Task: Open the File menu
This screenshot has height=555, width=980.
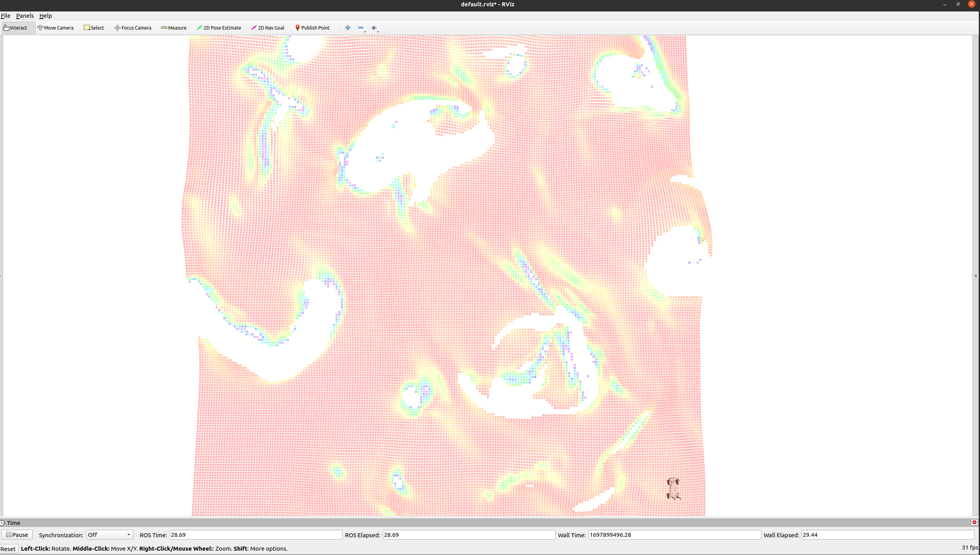Action: point(6,16)
